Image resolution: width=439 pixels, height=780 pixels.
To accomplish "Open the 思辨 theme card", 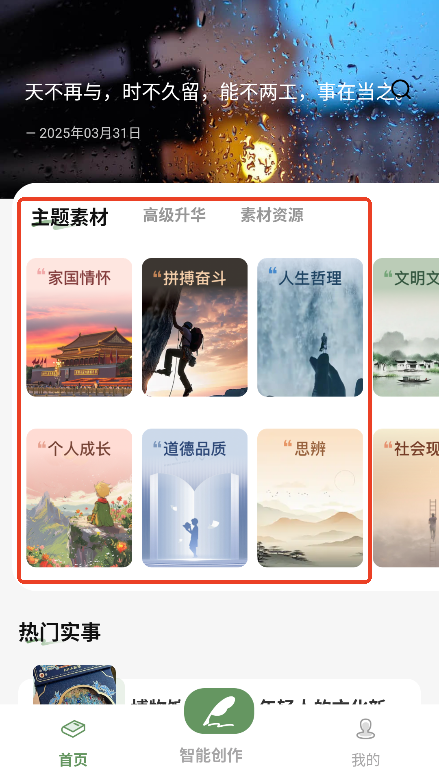I will coord(310,498).
